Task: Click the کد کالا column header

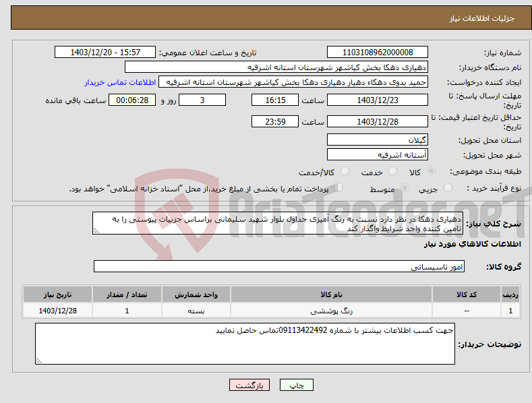Action: coord(466,294)
